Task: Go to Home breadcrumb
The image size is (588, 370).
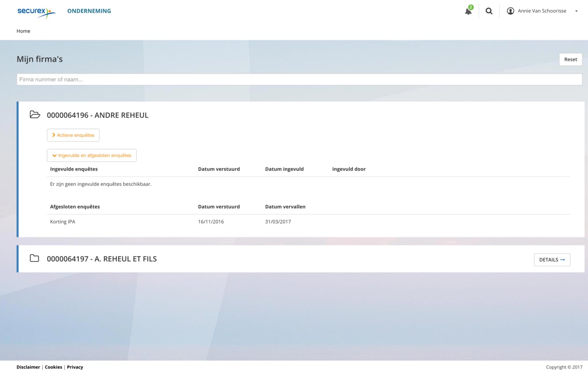Action: click(x=23, y=31)
